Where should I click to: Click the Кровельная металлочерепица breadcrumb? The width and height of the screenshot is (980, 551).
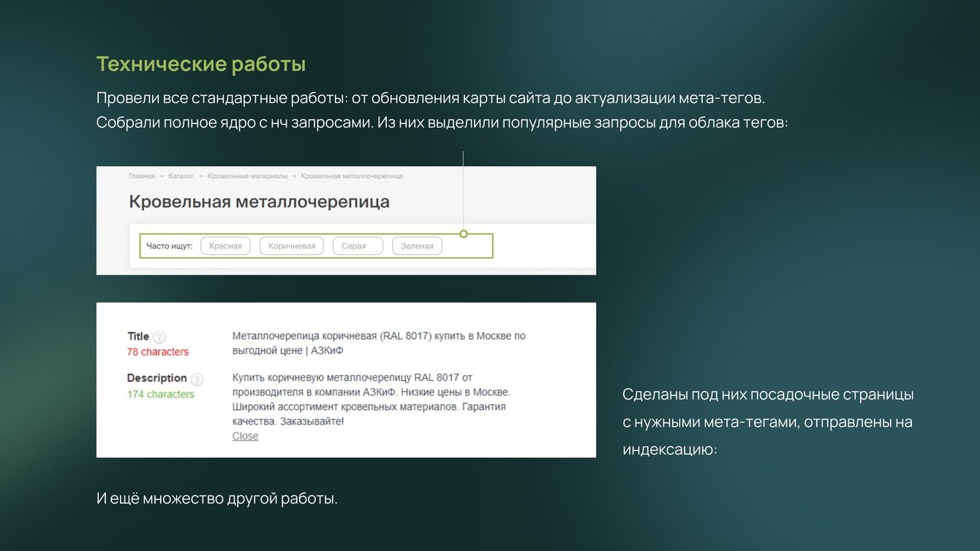pos(352,176)
